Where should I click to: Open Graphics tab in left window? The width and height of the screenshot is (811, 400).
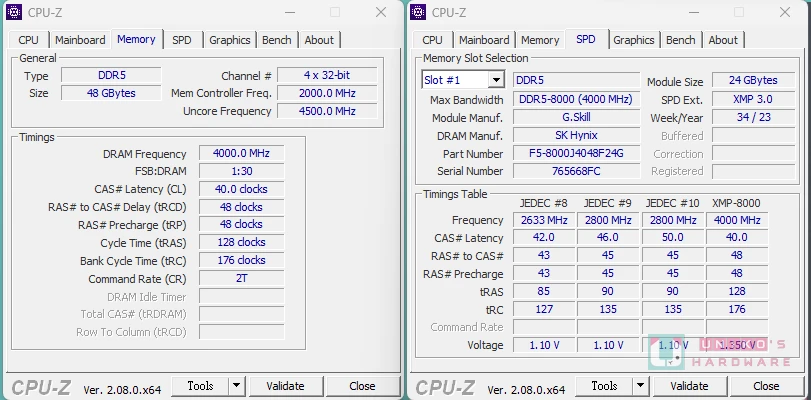point(230,40)
